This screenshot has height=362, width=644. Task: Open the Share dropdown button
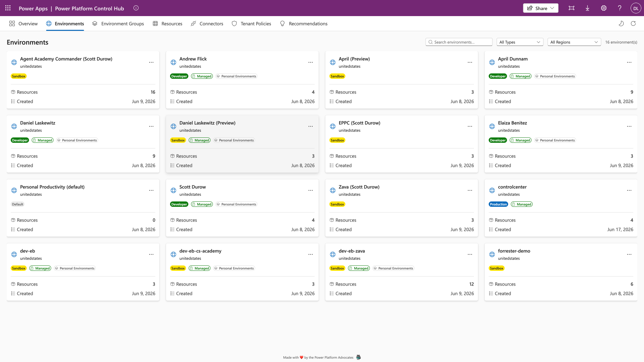541,8
